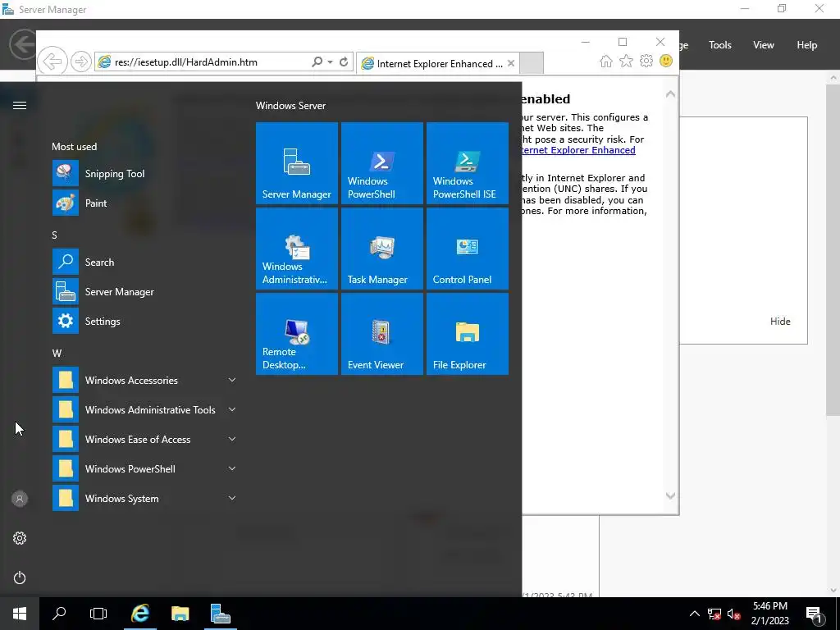840x630 pixels.
Task: Expand the Windows Ease of Access folder
Action: point(232,439)
